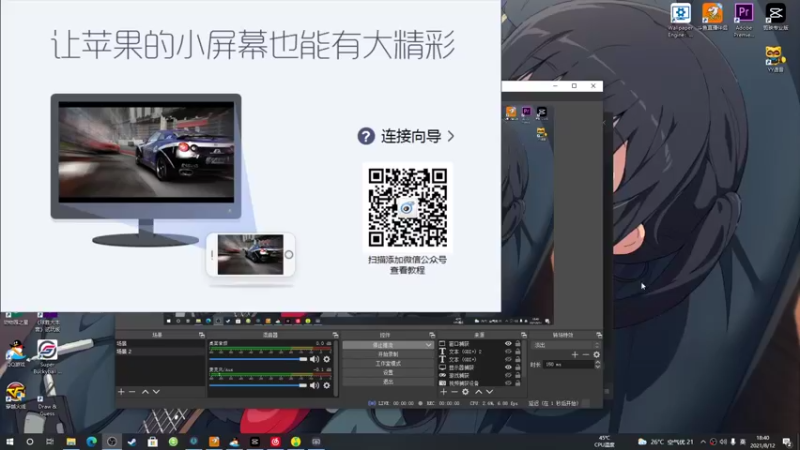Enable 工作室模式 studio mode
This screenshot has height=450, width=800.
(x=388, y=363)
